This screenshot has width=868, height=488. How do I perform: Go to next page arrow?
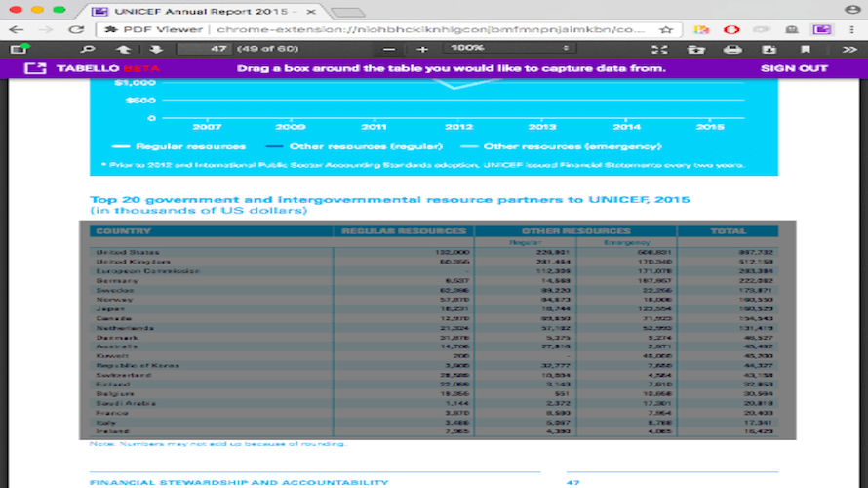(156, 50)
